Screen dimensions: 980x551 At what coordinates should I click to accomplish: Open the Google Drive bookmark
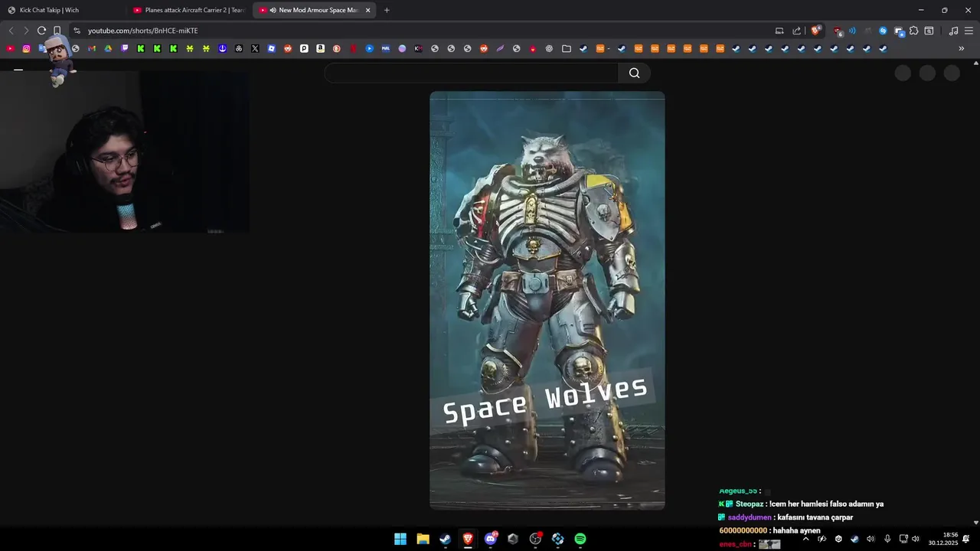pyautogui.click(x=108, y=48)
